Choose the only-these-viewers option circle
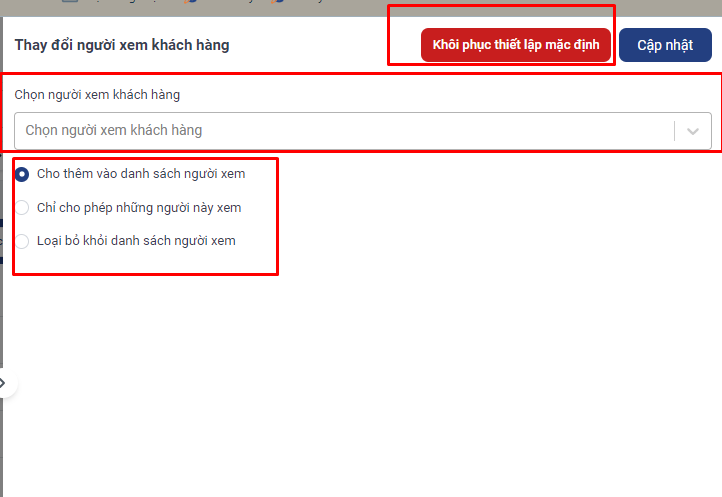Image resolution: width=722 pixels, height=497 pixels. click(x=22, y=208)
